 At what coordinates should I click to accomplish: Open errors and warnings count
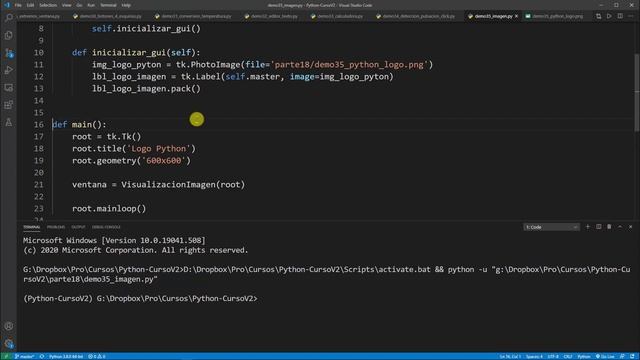point(97,357)
